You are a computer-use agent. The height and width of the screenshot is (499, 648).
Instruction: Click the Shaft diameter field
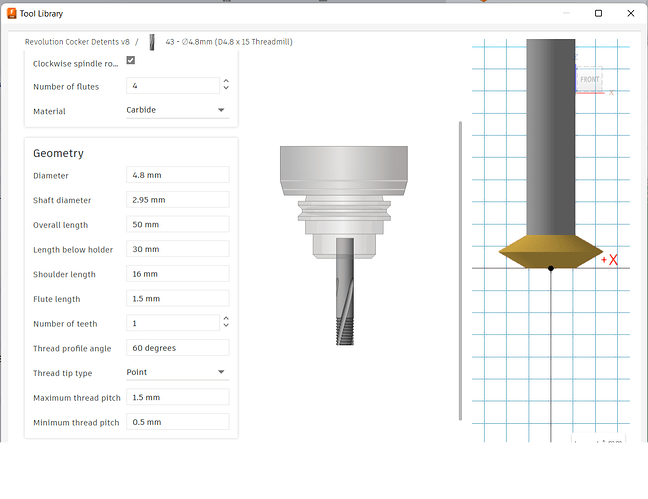pyautogui.click(x=178, y=200)
